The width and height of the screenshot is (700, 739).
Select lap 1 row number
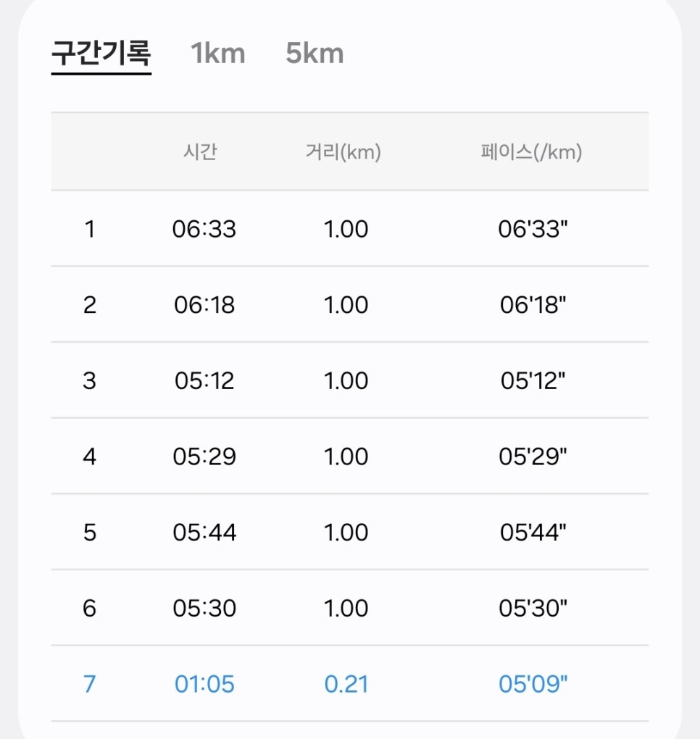pos(90,229)
